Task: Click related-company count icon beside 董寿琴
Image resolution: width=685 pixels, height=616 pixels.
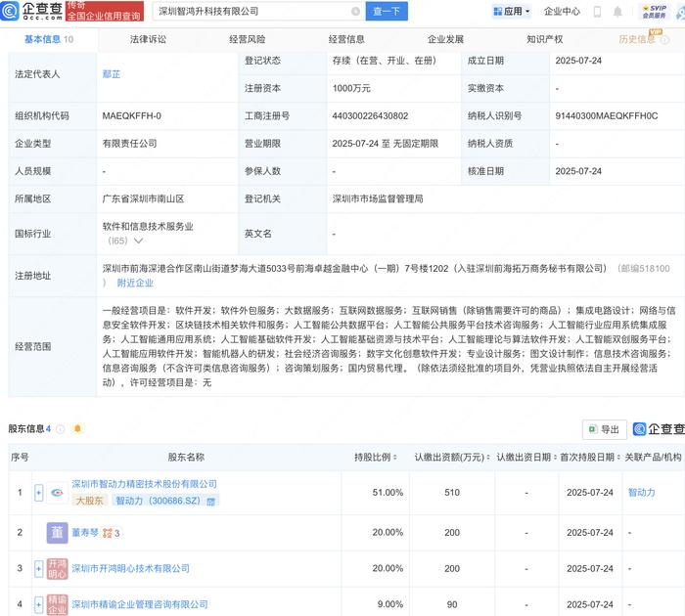Action: point(111,533)
